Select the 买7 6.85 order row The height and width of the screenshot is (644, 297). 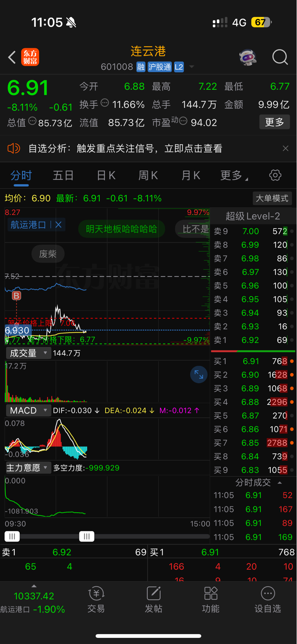(254, 442)
